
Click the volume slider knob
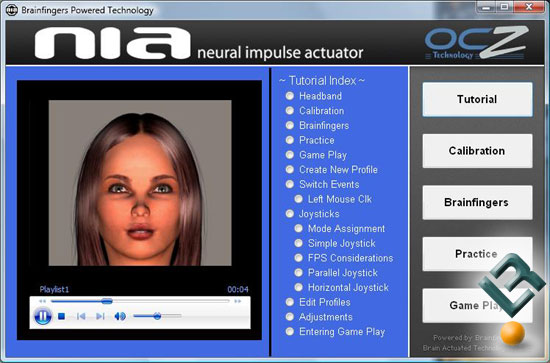pos(157,316)
